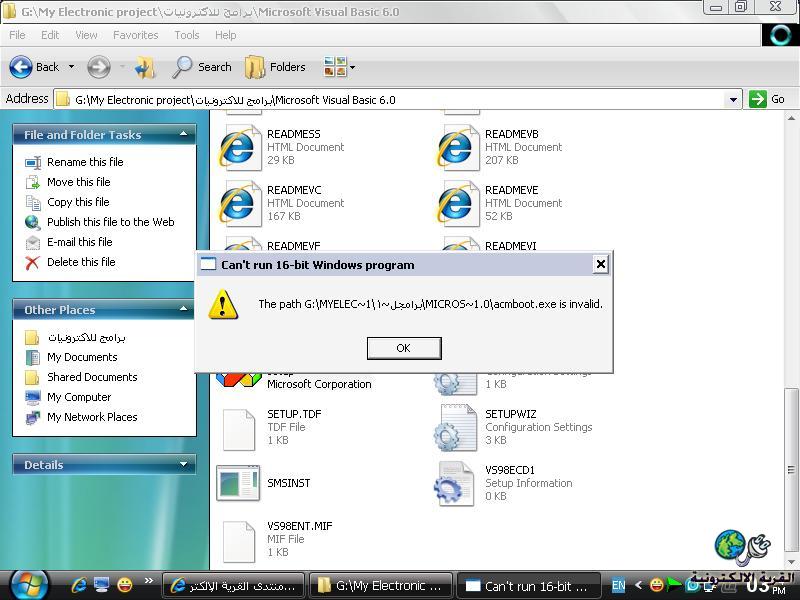Click the E-mail this file link
800x600 pixels.
coord(80,242)
